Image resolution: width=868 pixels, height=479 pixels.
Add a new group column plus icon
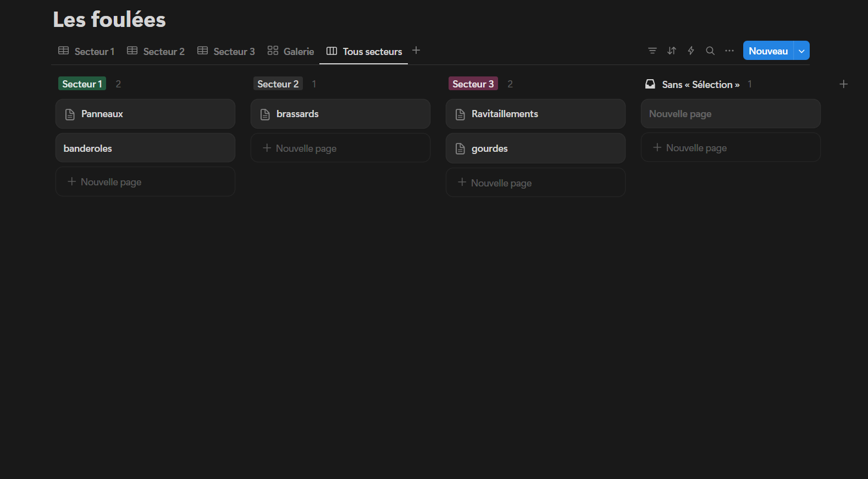tap(844, 84)
